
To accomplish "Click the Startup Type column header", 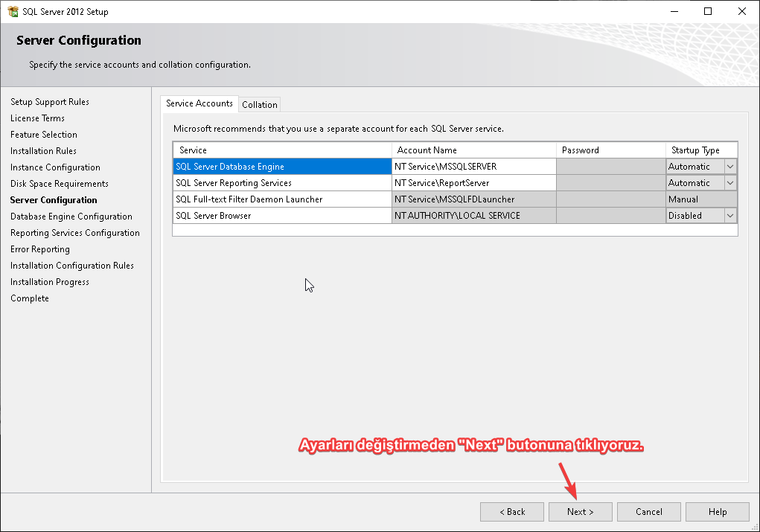I will tap(700, 150).
